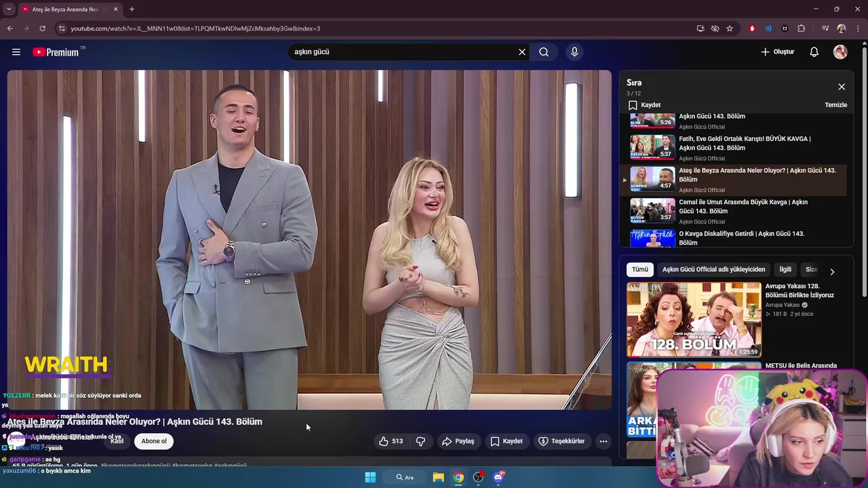The height and width of the screenshot is (488, 868).
Task: Open Chrome extensions puzzle menu
Action: point(802,28)
